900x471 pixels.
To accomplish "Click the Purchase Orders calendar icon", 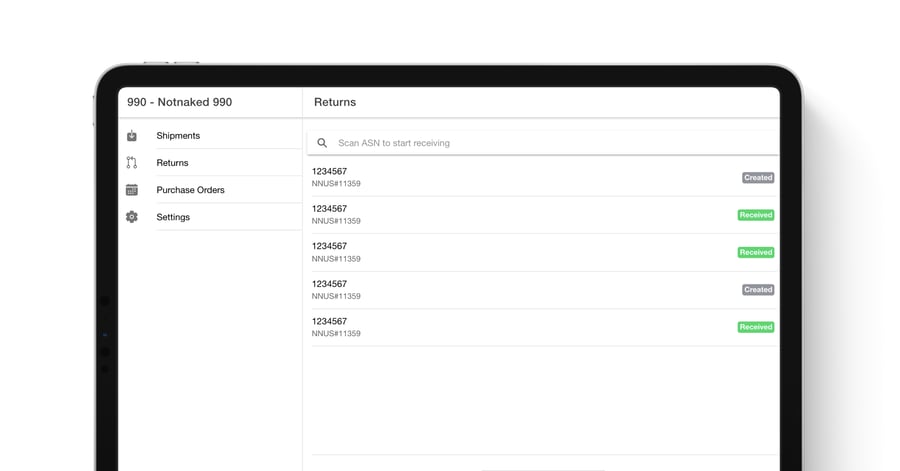I will (132, 190).
